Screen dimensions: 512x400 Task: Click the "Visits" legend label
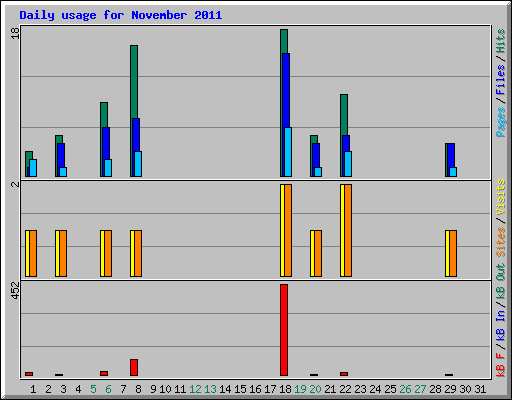[x=500, y=197]
